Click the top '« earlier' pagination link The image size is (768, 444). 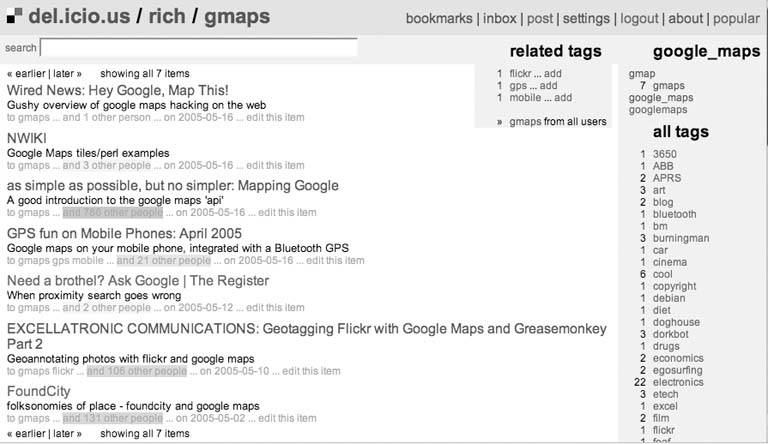[26, 74]
